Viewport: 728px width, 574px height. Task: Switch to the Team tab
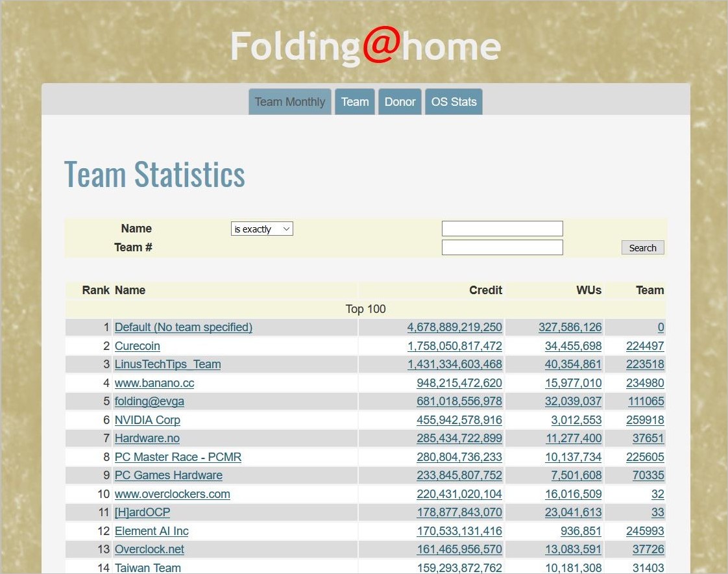(x=355, y=102)
